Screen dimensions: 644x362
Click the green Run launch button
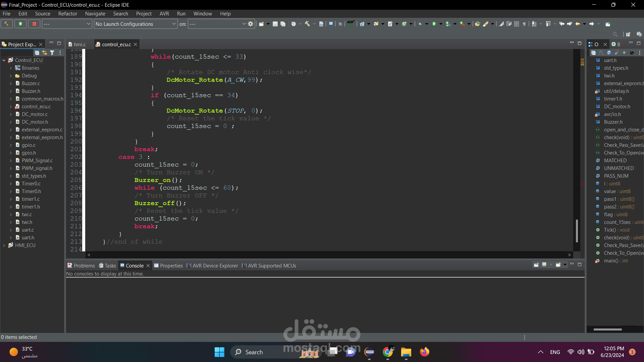tap(20, 24)
